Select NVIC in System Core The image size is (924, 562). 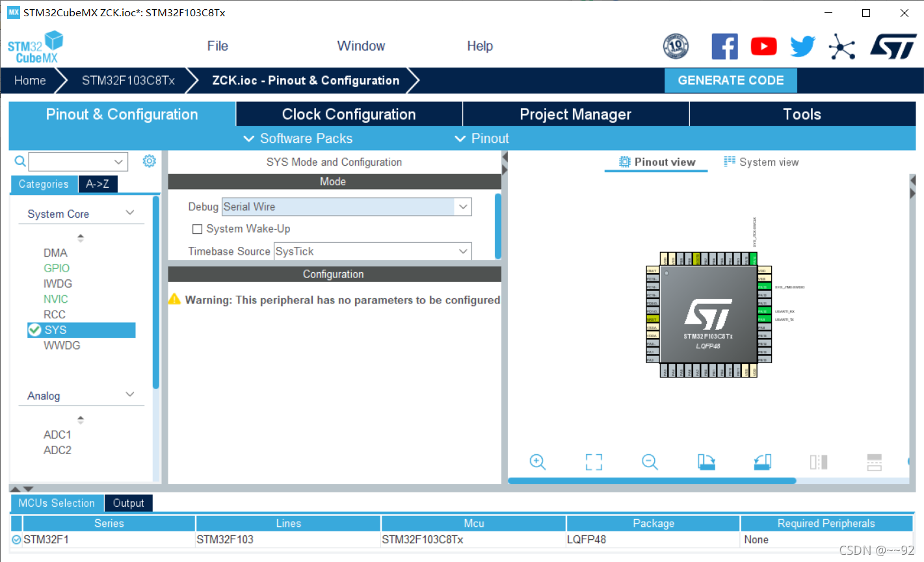(x=56, y=300)
